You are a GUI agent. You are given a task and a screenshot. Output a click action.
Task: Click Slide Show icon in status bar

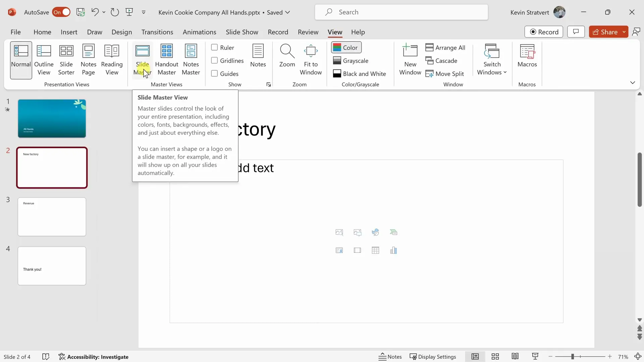point(535,357)
